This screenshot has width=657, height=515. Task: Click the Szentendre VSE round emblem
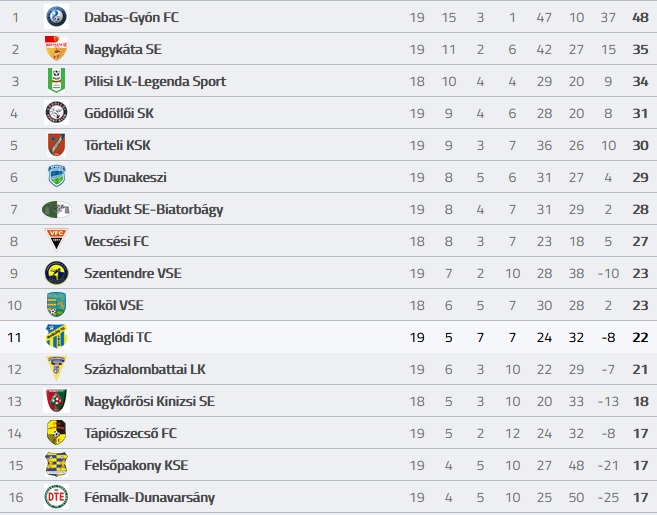(x=56, y=273)
